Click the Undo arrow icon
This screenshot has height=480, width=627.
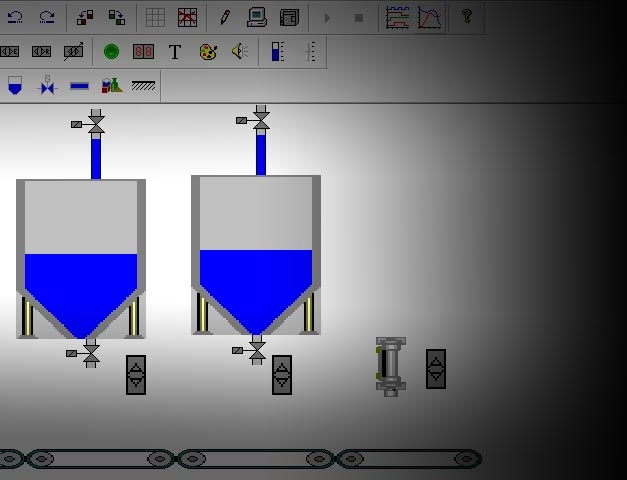coord(15,17)
